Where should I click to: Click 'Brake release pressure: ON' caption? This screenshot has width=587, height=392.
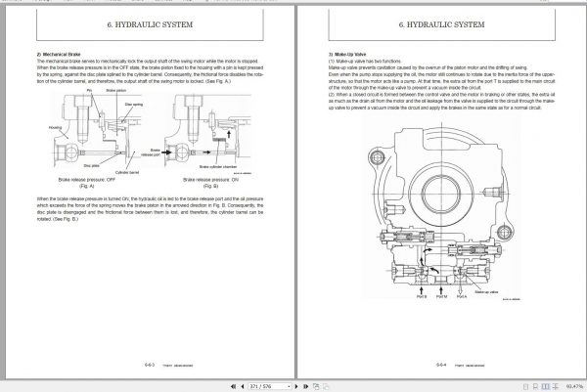(210, 180)
